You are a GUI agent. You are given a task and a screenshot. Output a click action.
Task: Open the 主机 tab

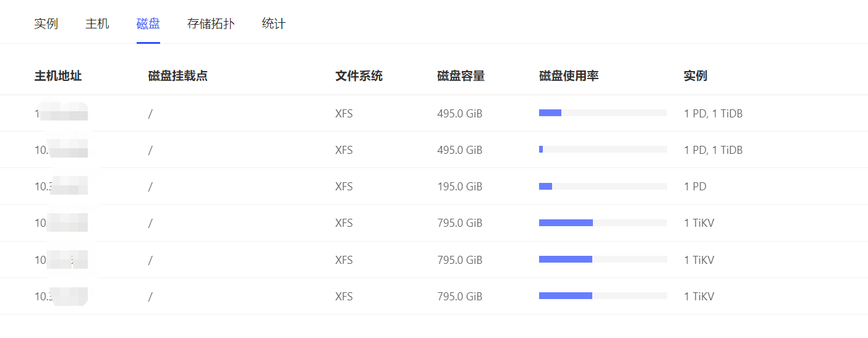coord(97,23)
